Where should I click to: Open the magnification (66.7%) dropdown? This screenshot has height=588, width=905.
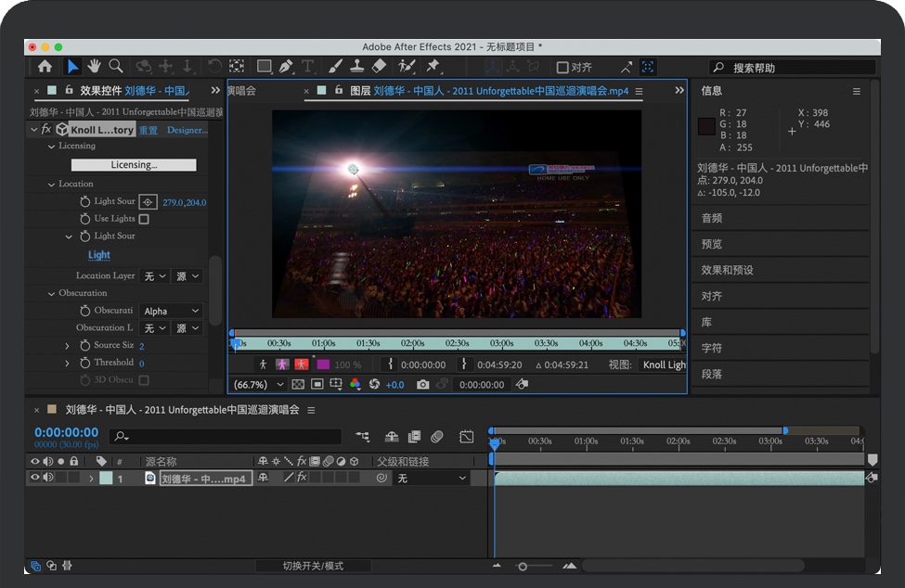pyautogui.click(x=260, y=384)
